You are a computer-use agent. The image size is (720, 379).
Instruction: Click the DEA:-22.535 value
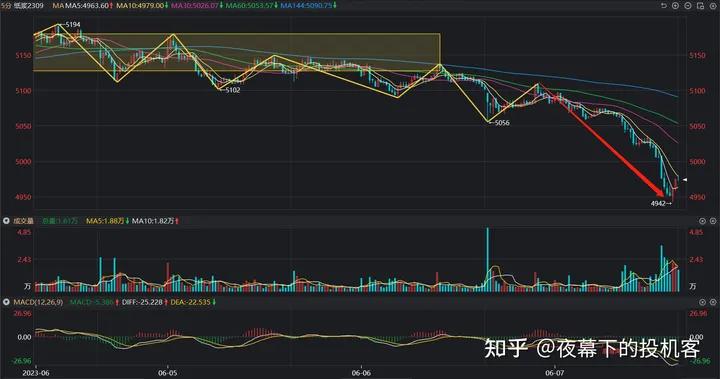(190, 302)
